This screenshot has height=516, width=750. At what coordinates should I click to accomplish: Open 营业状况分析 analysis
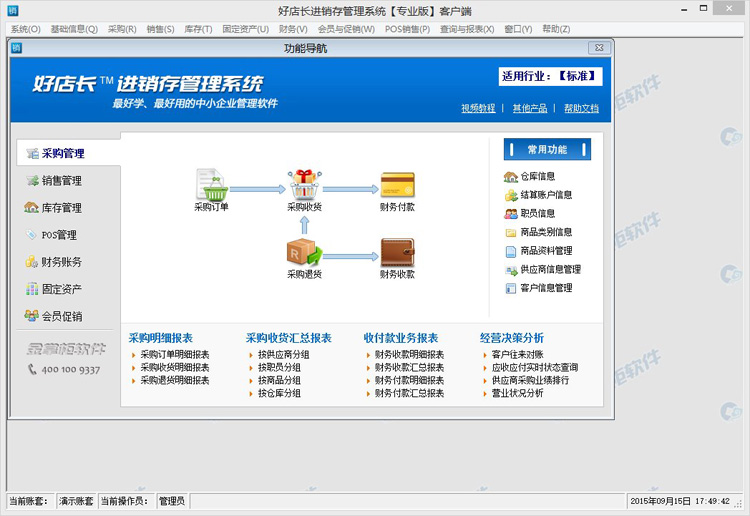tap(518, 393)
